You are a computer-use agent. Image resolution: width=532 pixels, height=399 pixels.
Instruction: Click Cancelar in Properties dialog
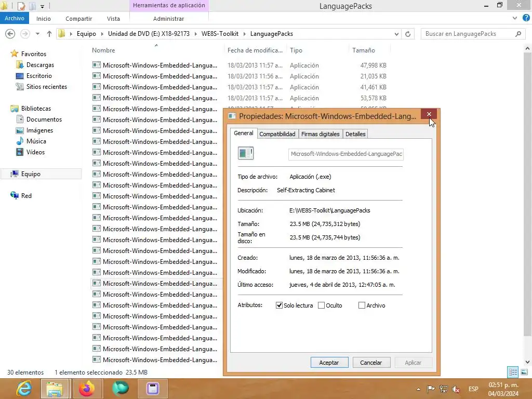point(371,362)
